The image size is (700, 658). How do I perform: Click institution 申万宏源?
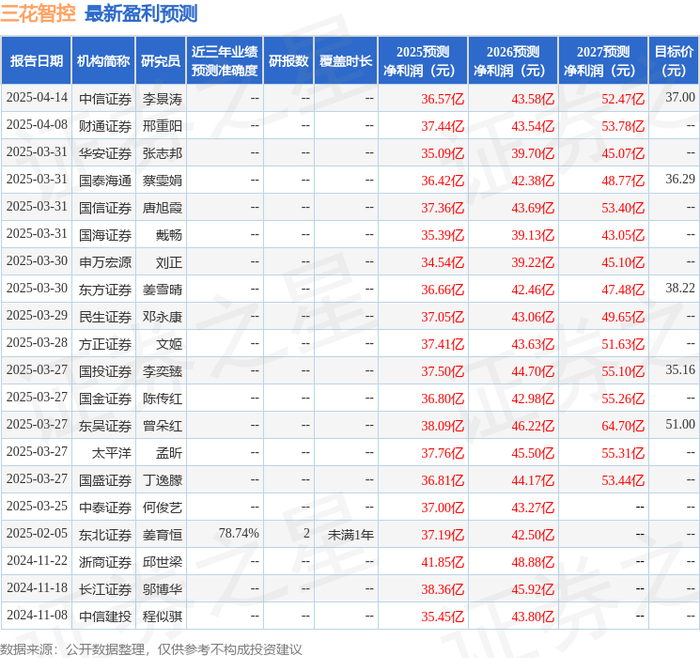(105, 262)
